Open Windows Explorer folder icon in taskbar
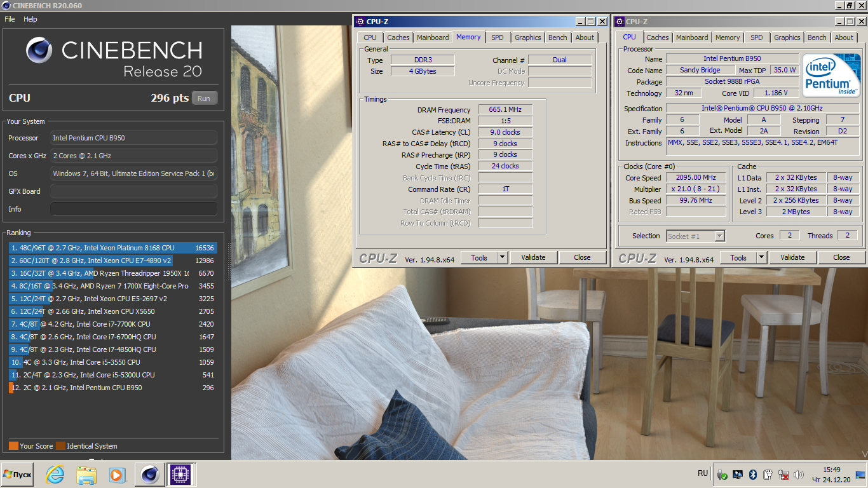Screen dimensions: 868x488 pyautogui.click(x=86, y=474)
